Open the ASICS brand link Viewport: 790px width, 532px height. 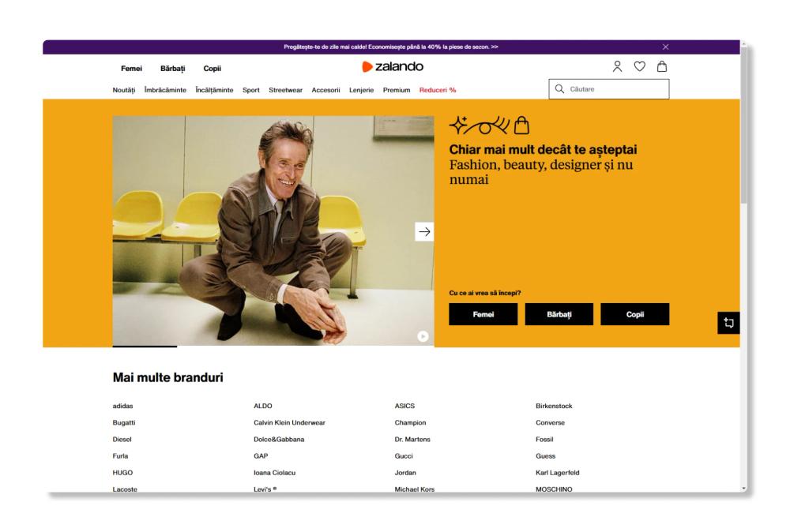pos(404,406)
